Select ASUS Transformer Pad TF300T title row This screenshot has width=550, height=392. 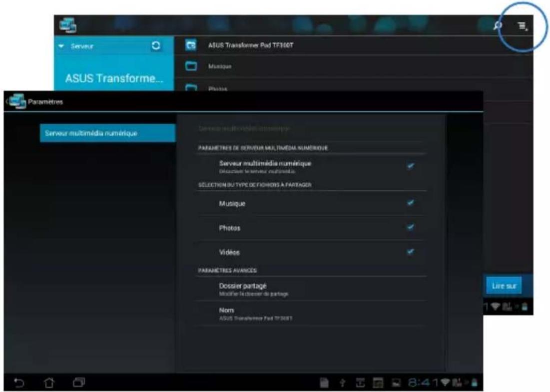354,45
